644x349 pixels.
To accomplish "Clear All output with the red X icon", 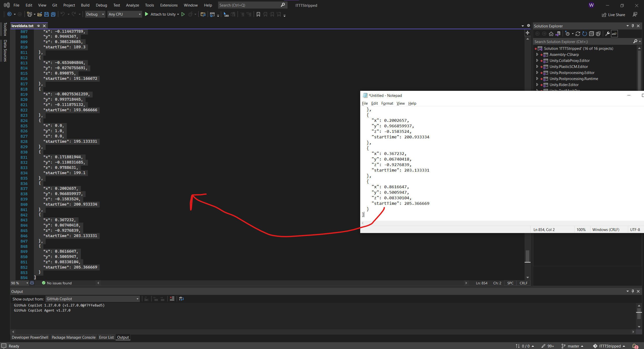I will 172,299.
